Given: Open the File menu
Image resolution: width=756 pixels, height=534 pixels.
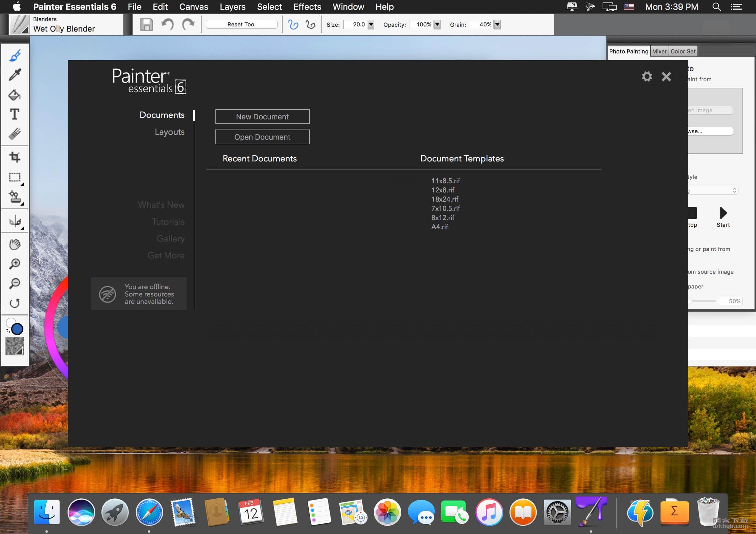Looking at the screenshot, I should (x=134, y=6).
